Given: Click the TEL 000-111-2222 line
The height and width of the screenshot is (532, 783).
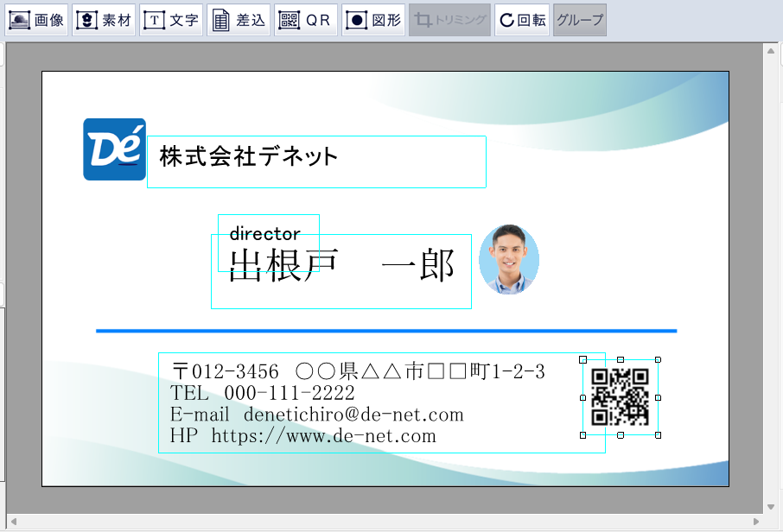Looking at the screenshot, I should point(262,393).
